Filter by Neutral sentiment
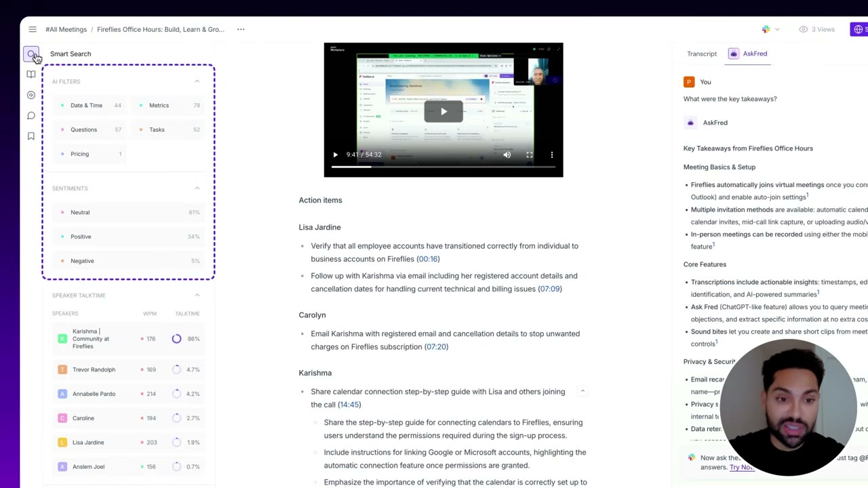The image size is (868, 488). tap(128, 212)
